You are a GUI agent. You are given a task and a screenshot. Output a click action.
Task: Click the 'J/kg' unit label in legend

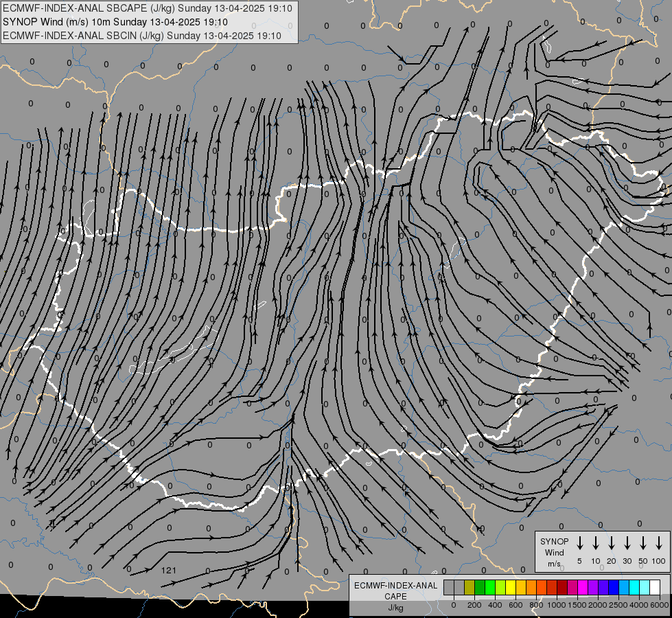(x=395, y=608)
